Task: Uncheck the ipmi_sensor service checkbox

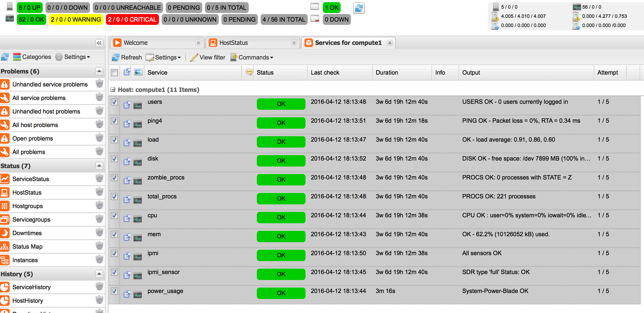Action: [x=115, y=272]
